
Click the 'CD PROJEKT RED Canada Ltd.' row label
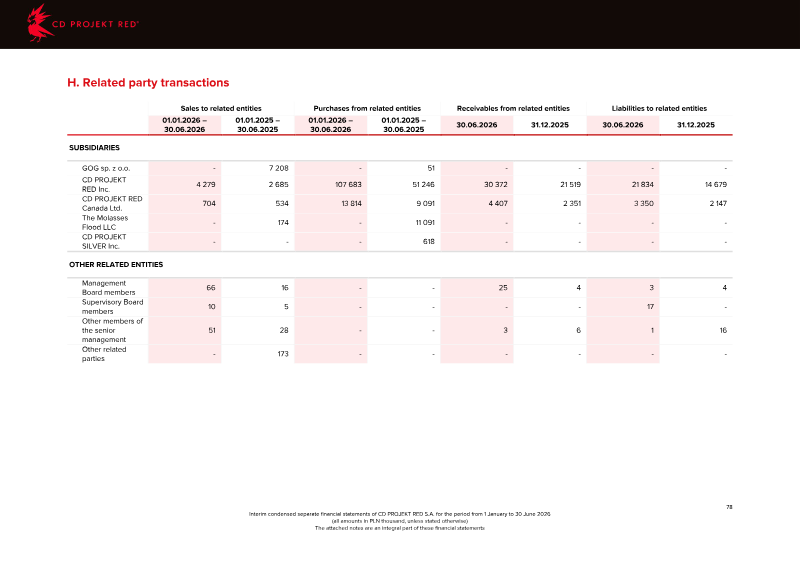[x=112, y=203]
